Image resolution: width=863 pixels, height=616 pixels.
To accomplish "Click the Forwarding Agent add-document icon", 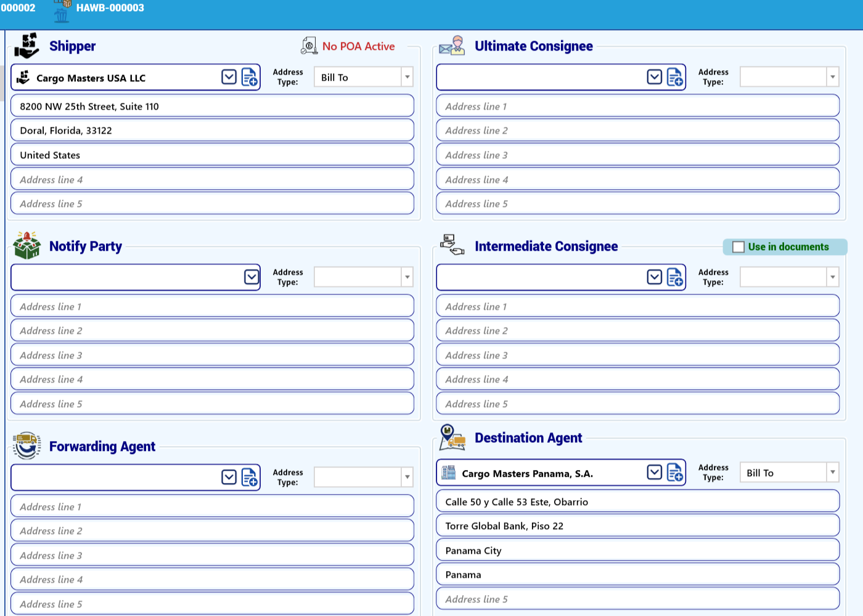I will tap(250, 477).
